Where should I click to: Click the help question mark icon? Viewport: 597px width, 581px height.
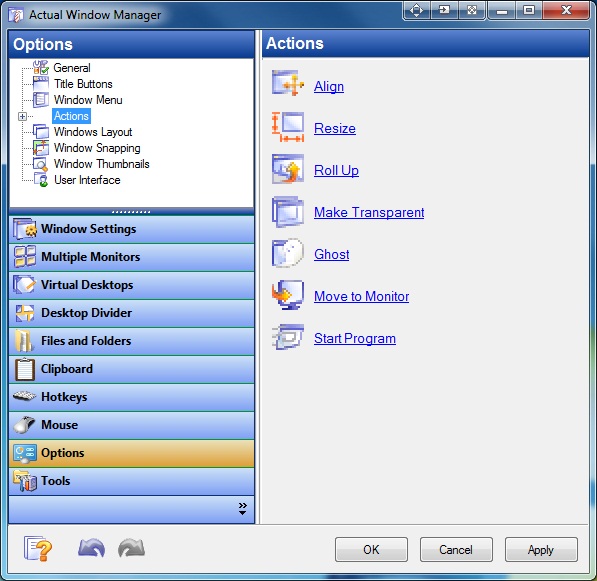[x=38, y=549]
